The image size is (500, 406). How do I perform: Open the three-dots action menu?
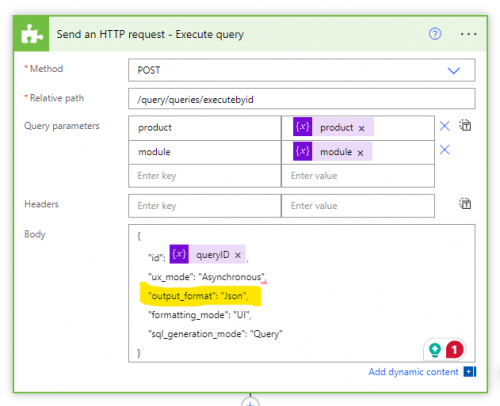point(468,34)
